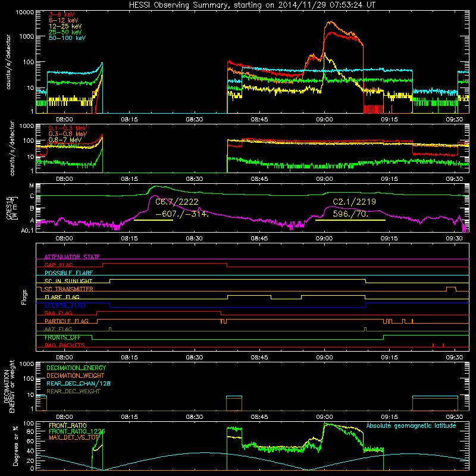476x476 pixels.
Task: Click 08:45 tick label under the Flags panel
Action: coord(259,358)
